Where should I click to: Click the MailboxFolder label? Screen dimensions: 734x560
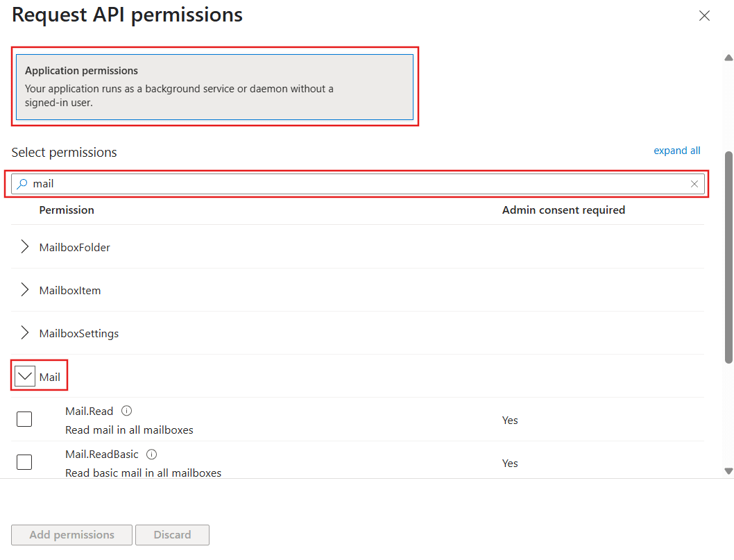coord(75,247)
